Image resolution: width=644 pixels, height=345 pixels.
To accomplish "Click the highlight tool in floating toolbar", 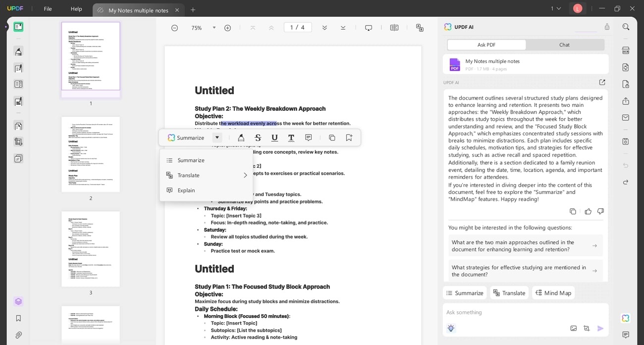I will coord(241,138).
